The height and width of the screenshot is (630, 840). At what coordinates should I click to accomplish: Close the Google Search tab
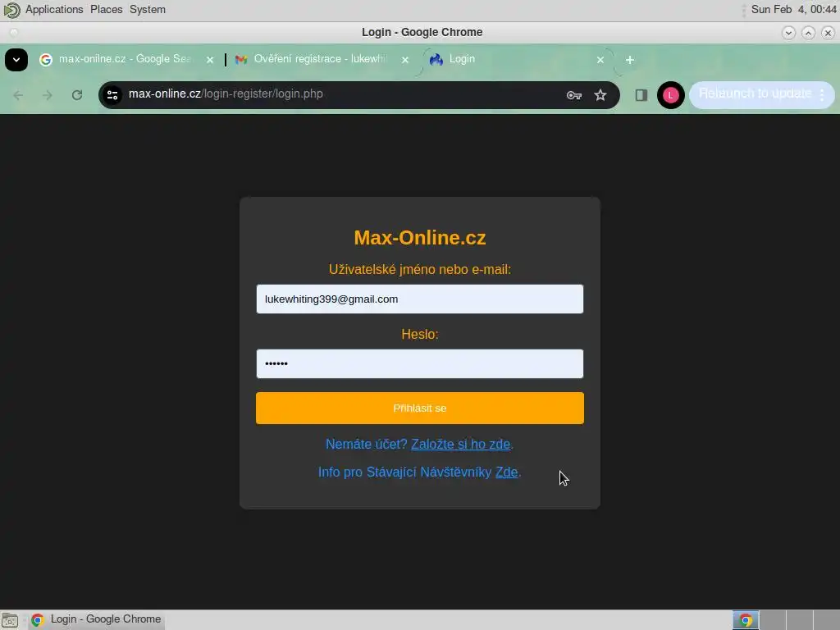[210, 60]
